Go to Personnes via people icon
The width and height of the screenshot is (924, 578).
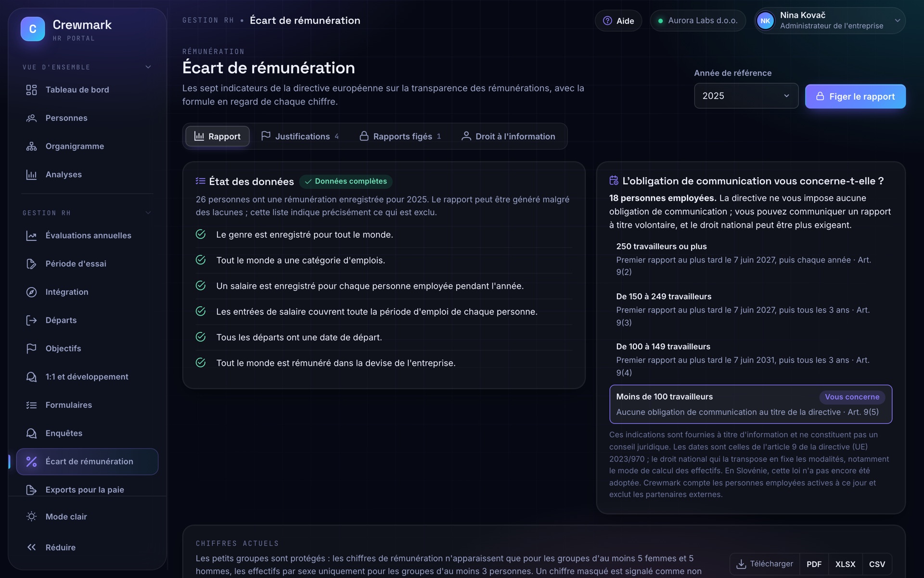[31, 118]
